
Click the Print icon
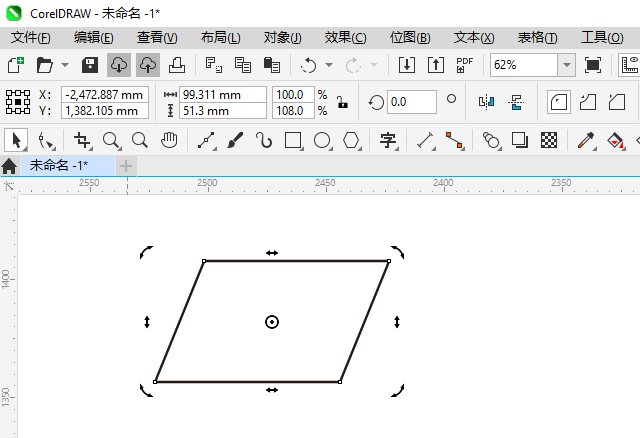click(177, 65)
